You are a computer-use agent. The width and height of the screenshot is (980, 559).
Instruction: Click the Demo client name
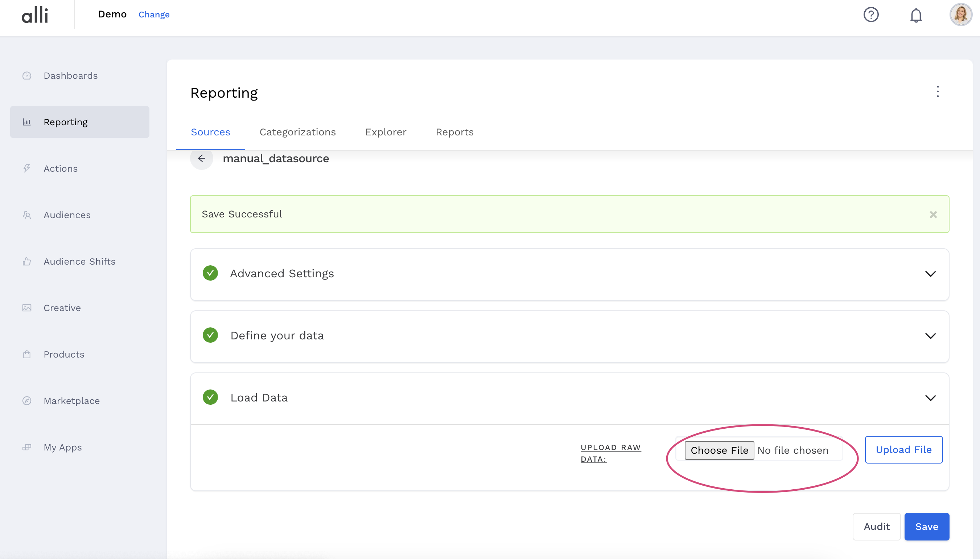112,14
